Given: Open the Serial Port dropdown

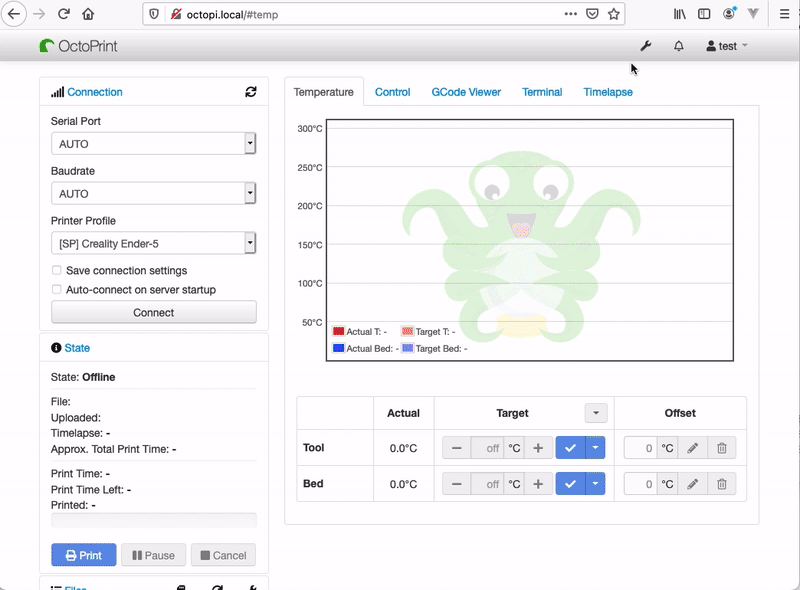Looking at the screenshot, I should tap(153, 144).
